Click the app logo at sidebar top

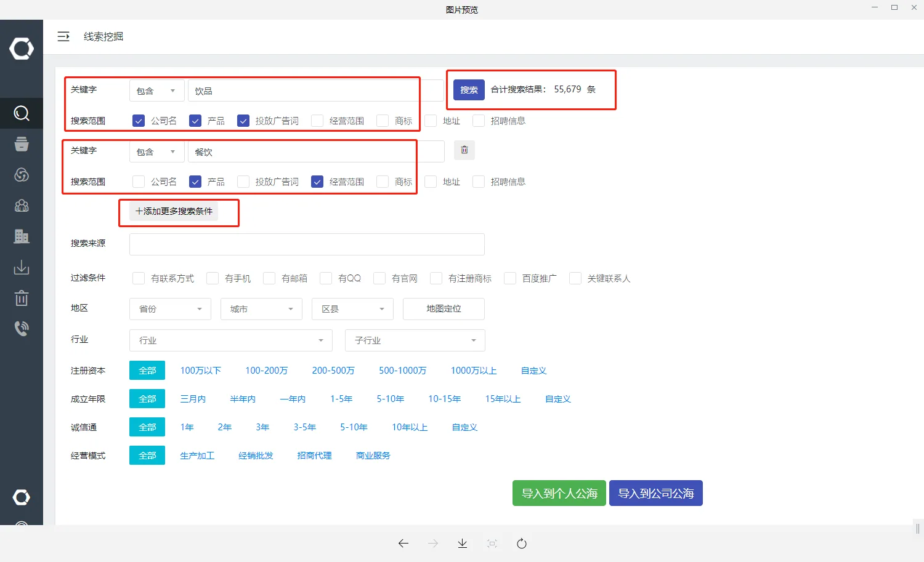tap(22, 49)
